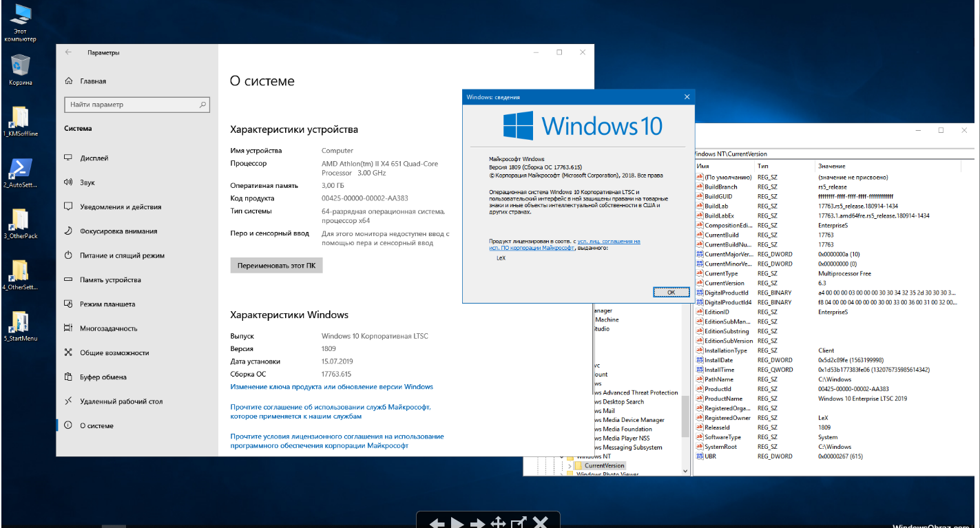The height and width of the screenshot is (528, 980).
Task: Open software license terms link (условия лицензионного соглашения)
Action: 337,441
